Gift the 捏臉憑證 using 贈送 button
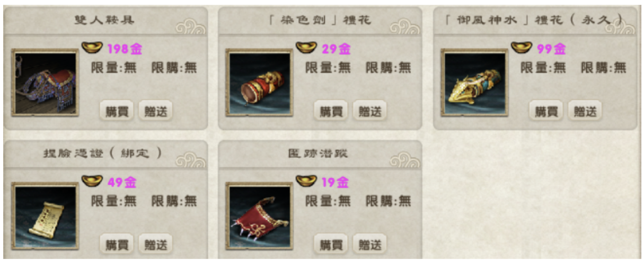 155,245
